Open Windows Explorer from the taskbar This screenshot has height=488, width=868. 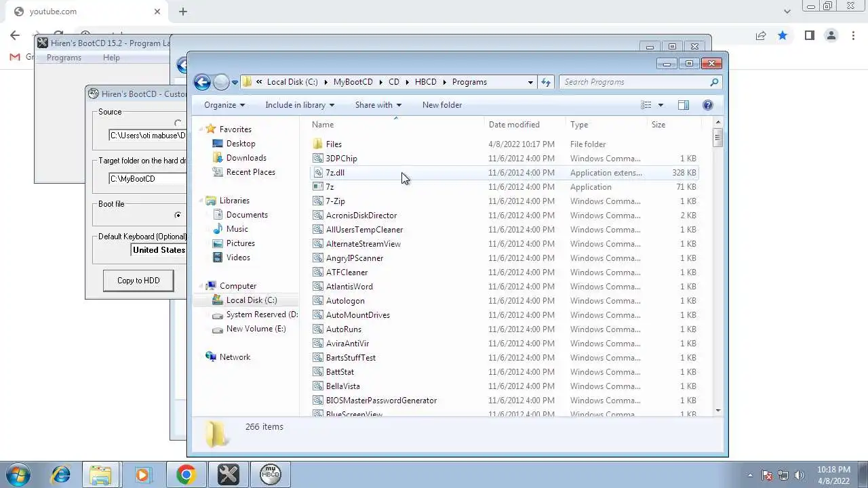100,475
